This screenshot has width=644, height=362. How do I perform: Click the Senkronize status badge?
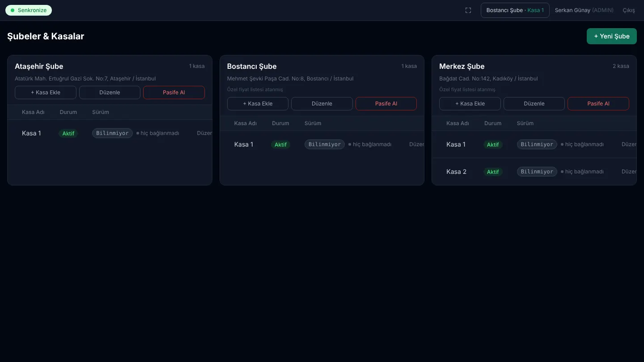point(29,10)
